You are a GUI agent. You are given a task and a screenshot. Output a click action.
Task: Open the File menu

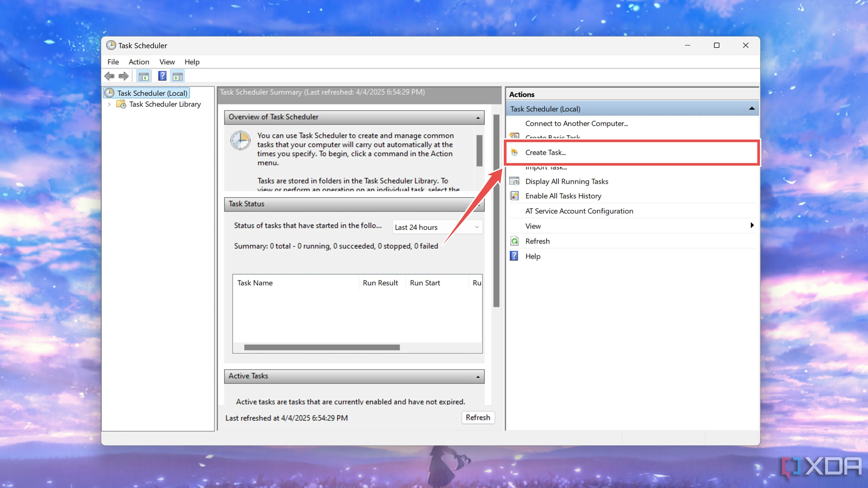[113, 62]
